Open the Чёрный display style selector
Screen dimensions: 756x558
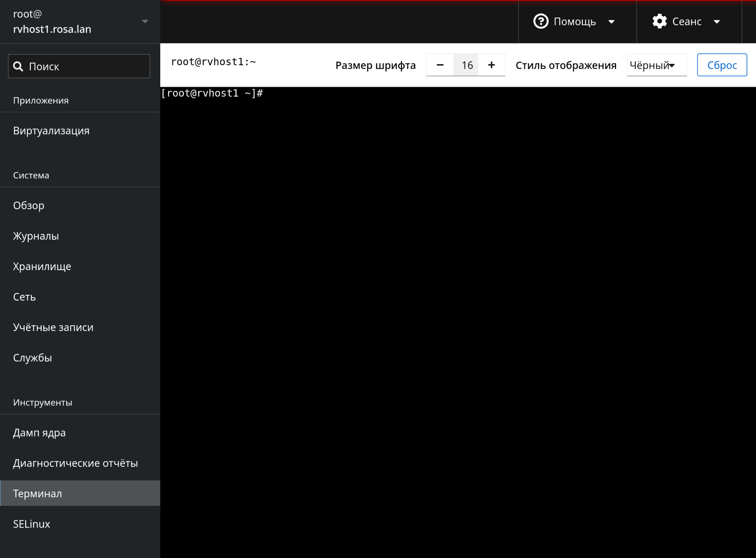pos(656,65)
